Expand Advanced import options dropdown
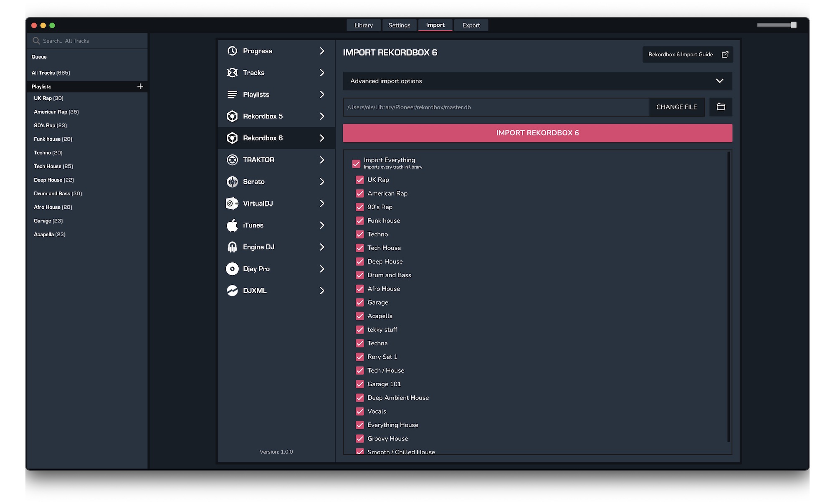The height and width of the screenshot is (504, 835). [537, 81]
